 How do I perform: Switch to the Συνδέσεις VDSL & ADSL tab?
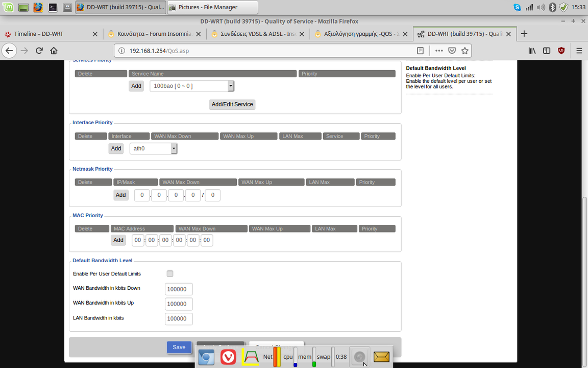(258, 34)
